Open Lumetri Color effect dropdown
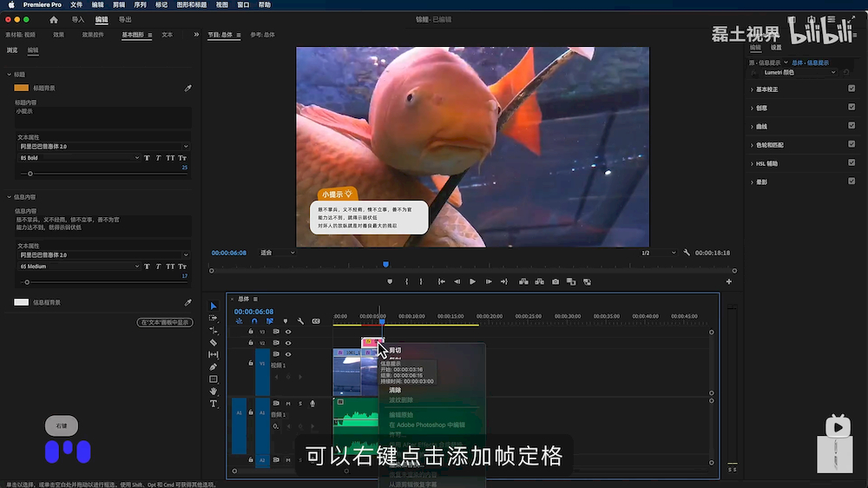Viewport: 868px width, 488px height. click(x=799, y=73)
